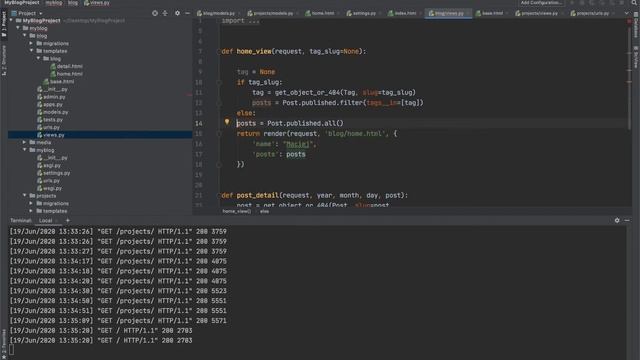Switch to index.html editor tab

pos(402,13)
